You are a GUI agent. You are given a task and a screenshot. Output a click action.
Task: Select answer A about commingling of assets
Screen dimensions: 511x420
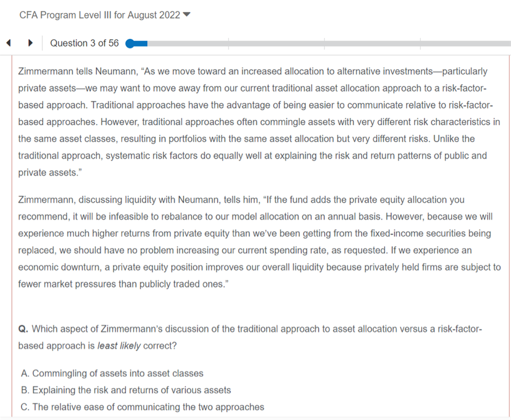coord(112,373)
